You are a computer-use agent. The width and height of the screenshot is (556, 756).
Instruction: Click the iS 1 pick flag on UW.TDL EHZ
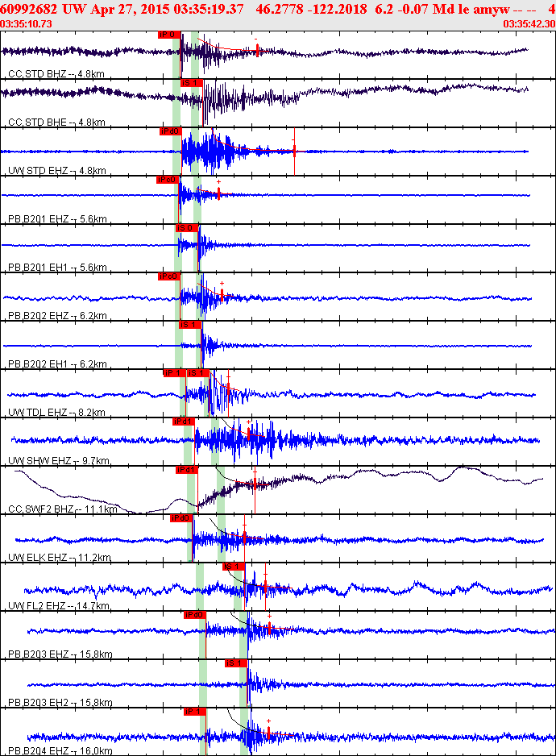[197, 373]
